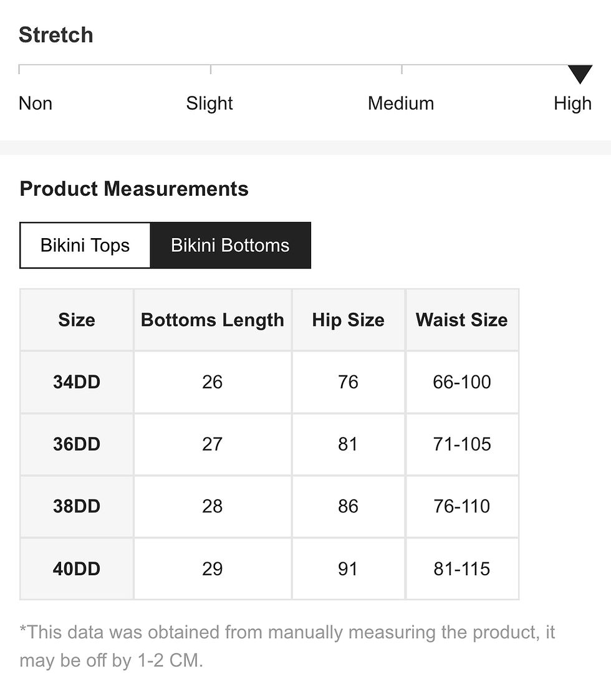Select the 34DD size row header

pos(77,382)
